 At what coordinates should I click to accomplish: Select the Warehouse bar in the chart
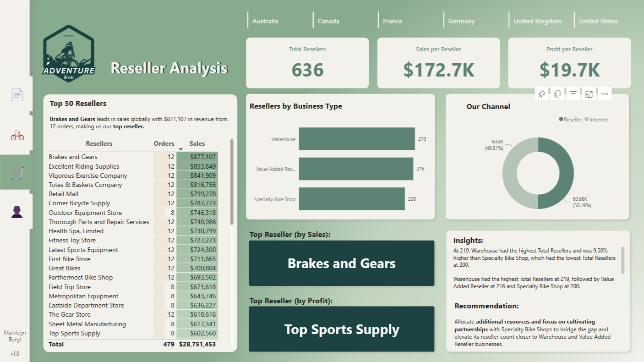tap(357, 139)
